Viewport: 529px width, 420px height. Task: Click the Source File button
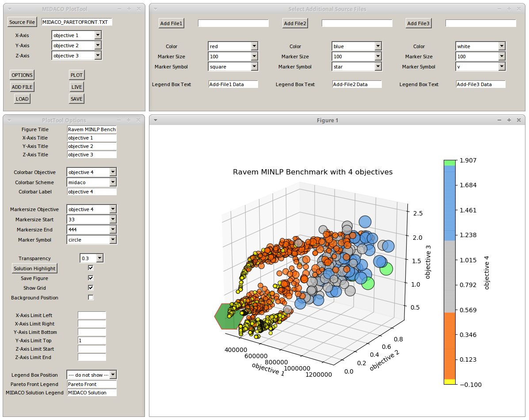22,22
